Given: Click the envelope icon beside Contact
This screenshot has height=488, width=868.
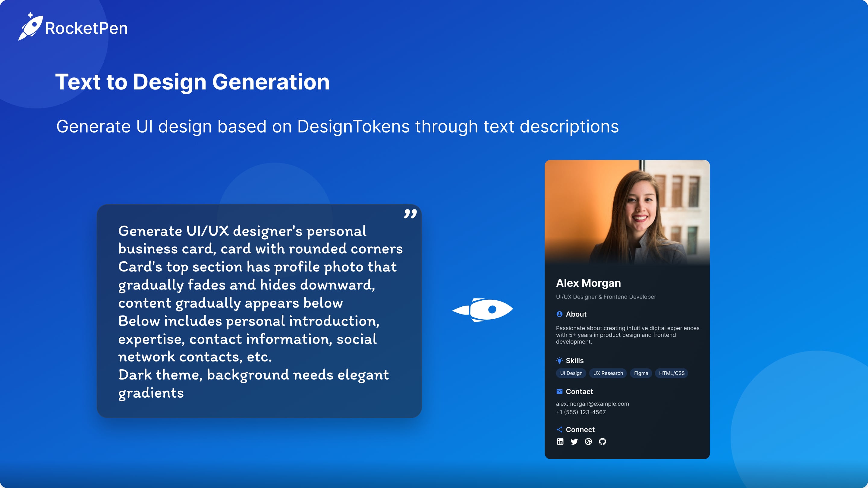Looking at the screenshot, I should 559,392.
